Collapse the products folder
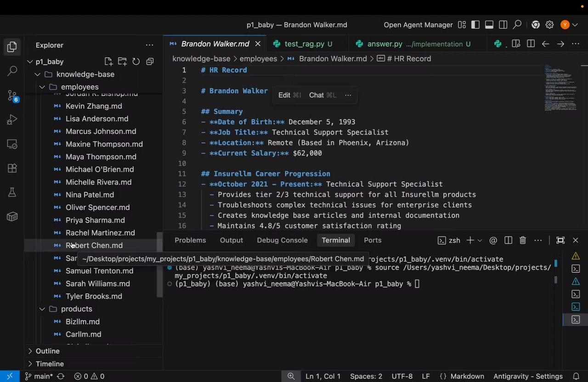The height and width of the screenshot is (382, 588). tap(42, 309)
